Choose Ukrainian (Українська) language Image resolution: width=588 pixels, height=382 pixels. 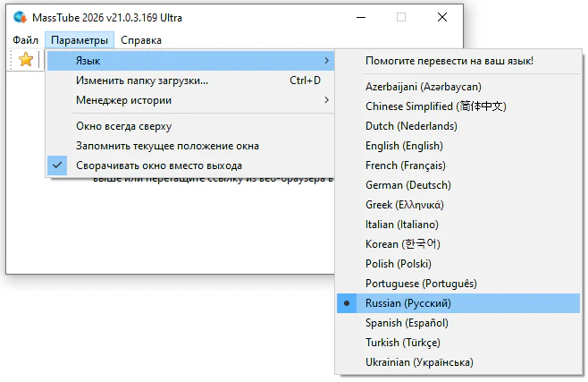(419, 362)
